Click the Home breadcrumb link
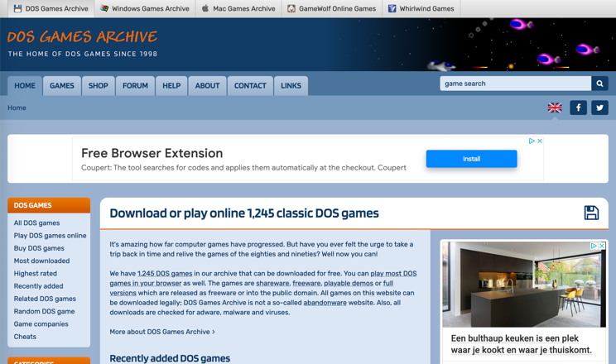The image size is (616, 364). (x=17, y=108)
